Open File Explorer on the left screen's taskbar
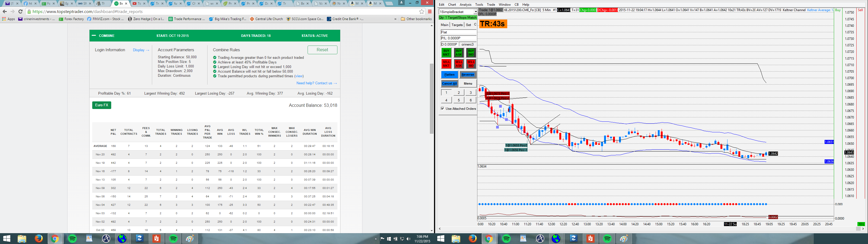The height and width of the screenshot is (244, 868). click(22, 239)
